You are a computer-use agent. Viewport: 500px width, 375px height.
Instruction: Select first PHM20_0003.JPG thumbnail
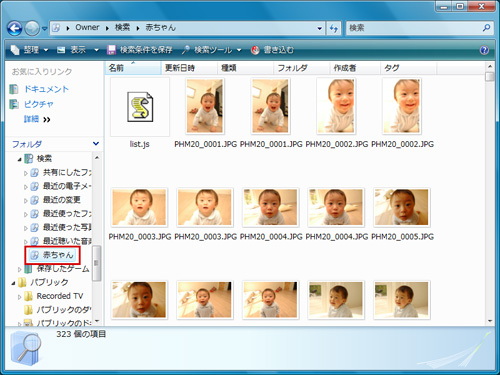click(x=139, y=207)
